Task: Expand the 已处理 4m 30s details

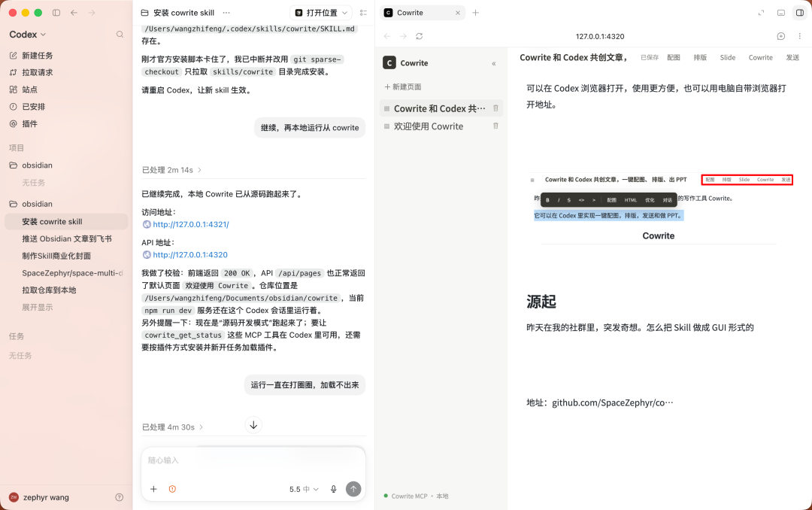Action: click(172, 427)
